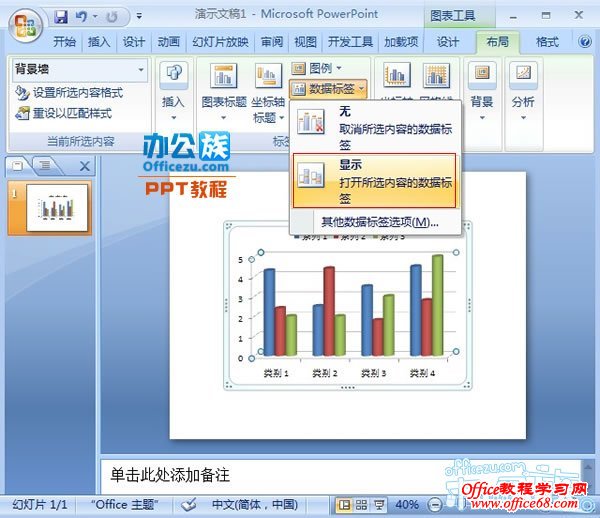Image resolution: width=600 pixels, height=518 pixels.
Task: Click the Office button orb
Action: tap(26, 26)
